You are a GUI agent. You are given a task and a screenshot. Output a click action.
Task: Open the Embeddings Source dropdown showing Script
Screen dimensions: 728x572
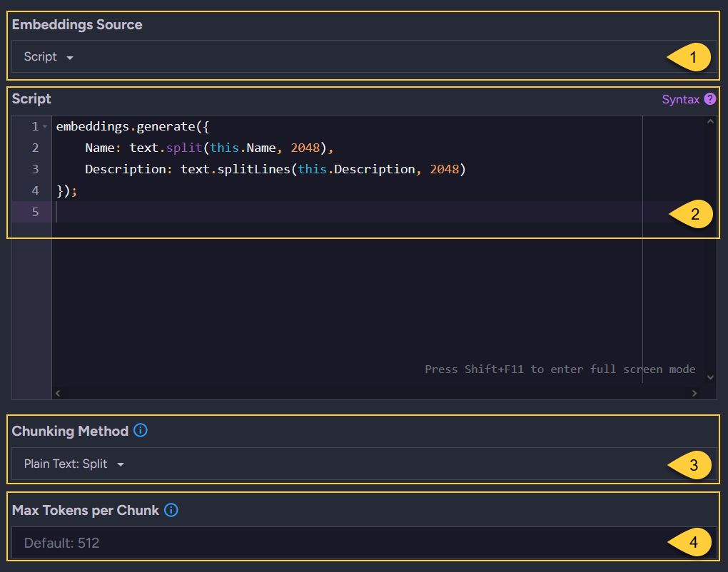point(364,56)
